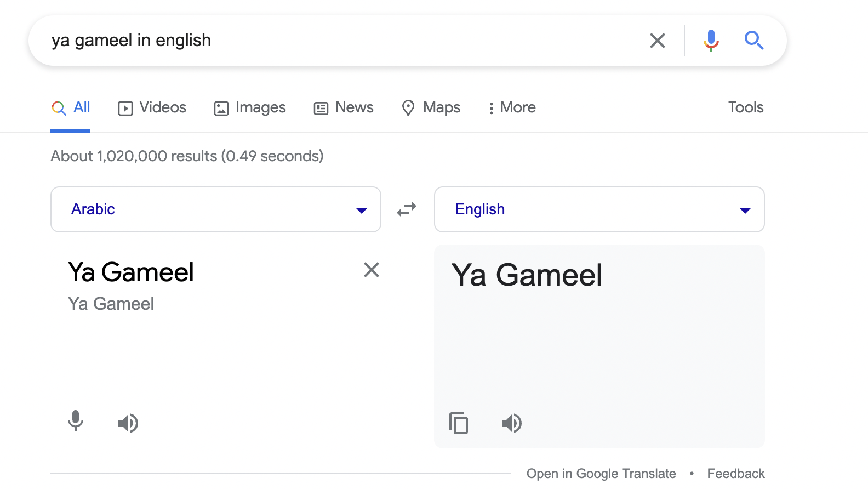The width and height of the screenshot is (868, 489).
Task: Swap Arabic and English languages
Action: click(407, 209)
